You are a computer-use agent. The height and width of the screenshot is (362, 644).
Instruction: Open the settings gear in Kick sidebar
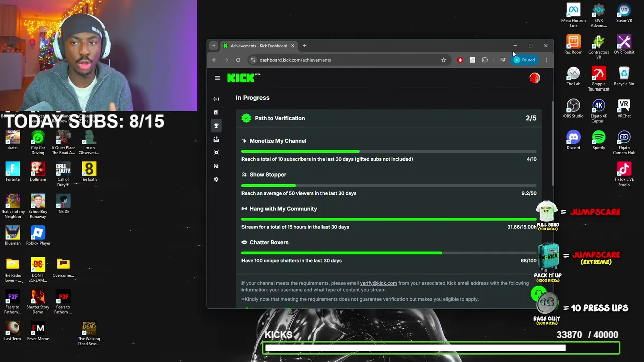point(216,179)
